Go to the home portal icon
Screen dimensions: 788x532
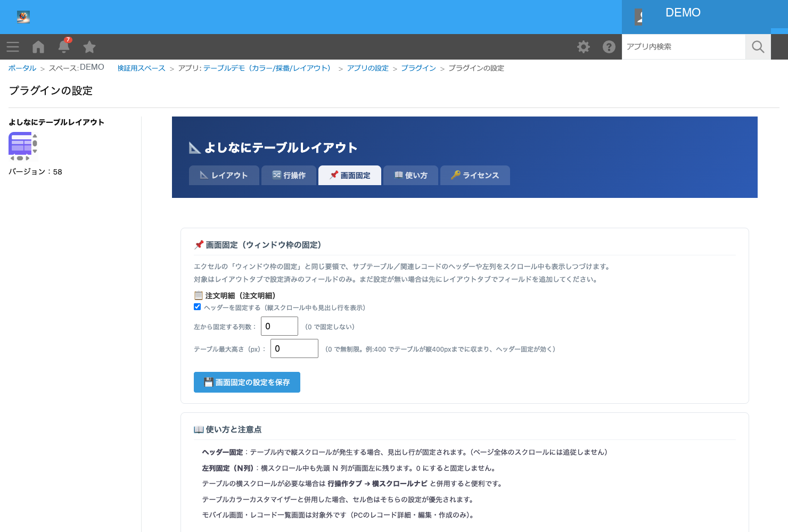(38, 47)
